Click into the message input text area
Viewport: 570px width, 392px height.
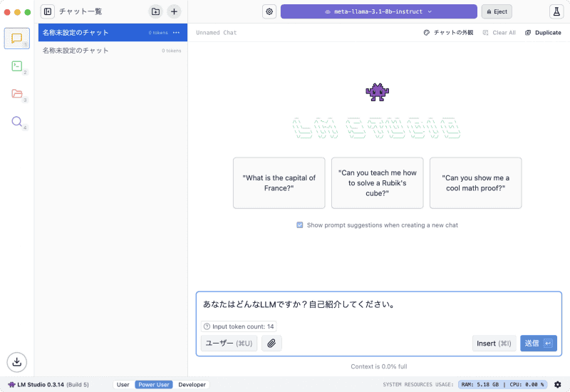tap(379, 305)
